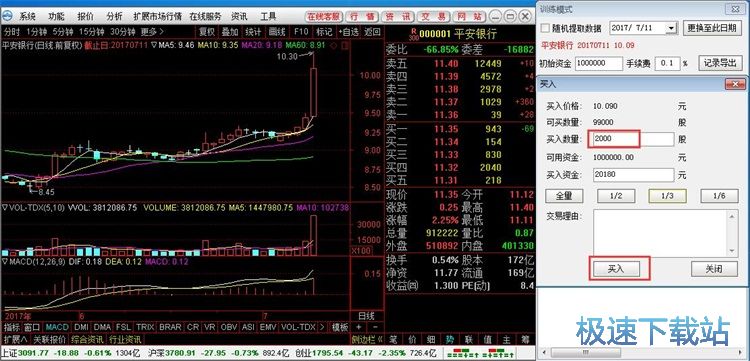This screenshot has height=361, width=750.
Task: Click the 买入数量 input field
Action: 633,140
